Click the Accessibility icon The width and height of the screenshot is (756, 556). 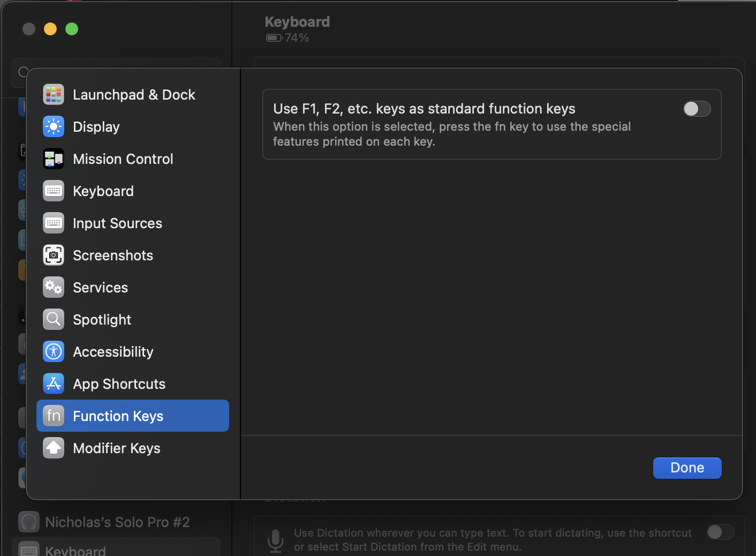point(54,352)
